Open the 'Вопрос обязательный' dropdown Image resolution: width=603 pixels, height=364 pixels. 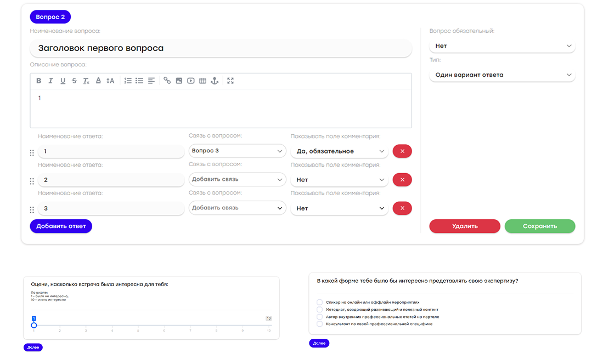pos(502,46)
